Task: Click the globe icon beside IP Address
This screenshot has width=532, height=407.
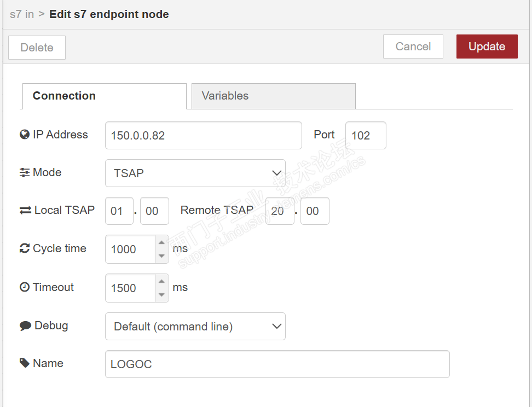Action: (x=25, y=135)
